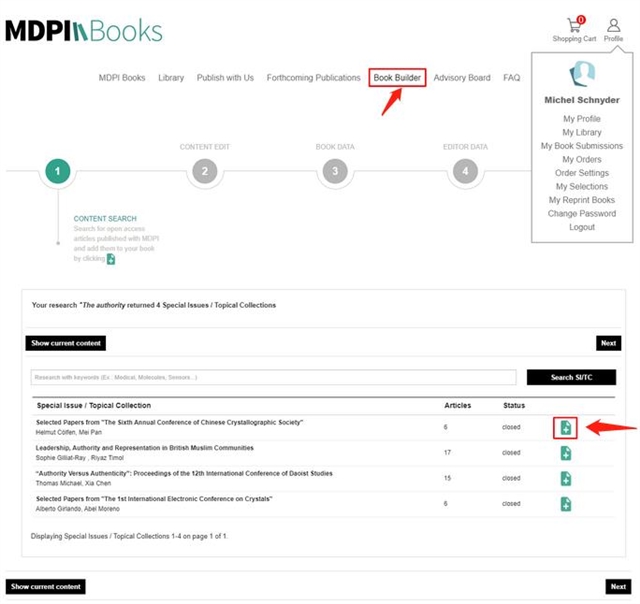Jump to step 2 Content Edit
This screenshot has width=640, height=604.
coord(204,172)
